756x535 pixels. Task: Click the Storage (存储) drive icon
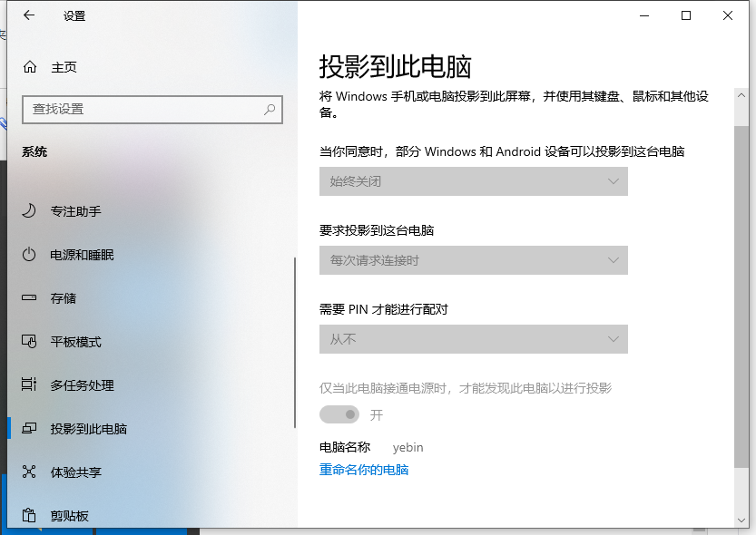29,298
